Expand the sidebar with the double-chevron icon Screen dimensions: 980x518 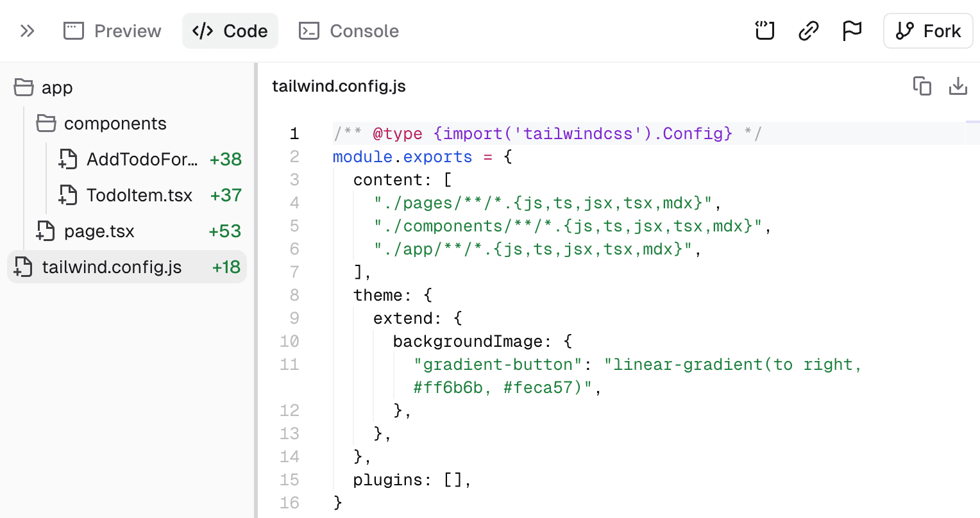point(27,30)
